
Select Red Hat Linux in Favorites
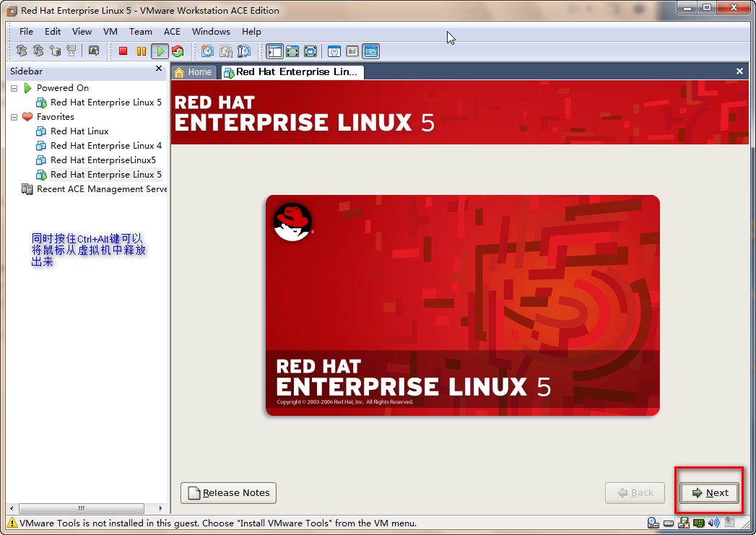click(73, 131)
